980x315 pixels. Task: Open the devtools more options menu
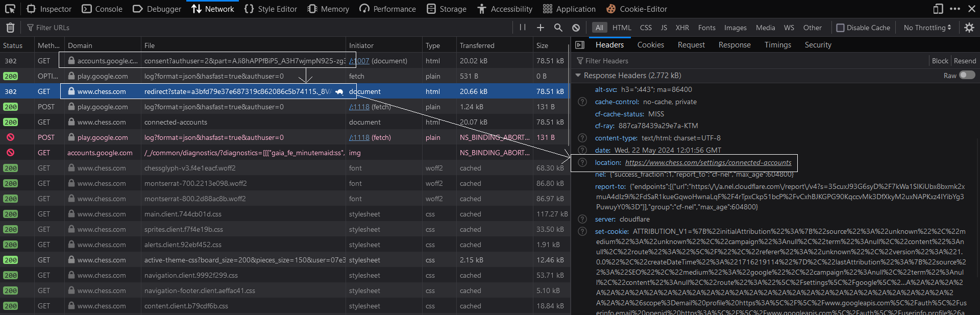pos(955,9)
